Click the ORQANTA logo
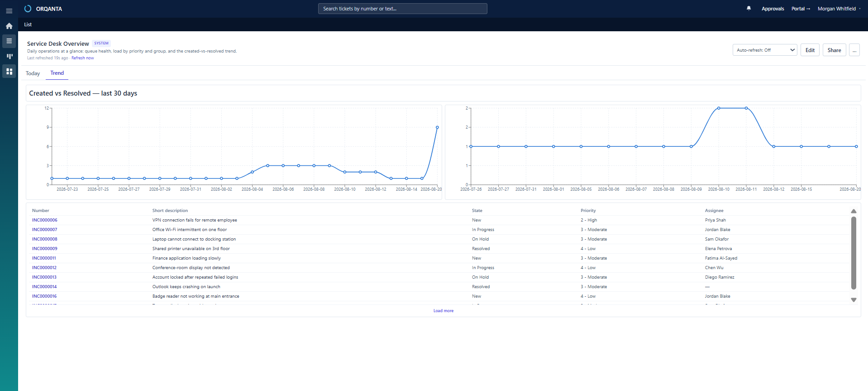The image size is (868, 391). click(x=43, y=9)
